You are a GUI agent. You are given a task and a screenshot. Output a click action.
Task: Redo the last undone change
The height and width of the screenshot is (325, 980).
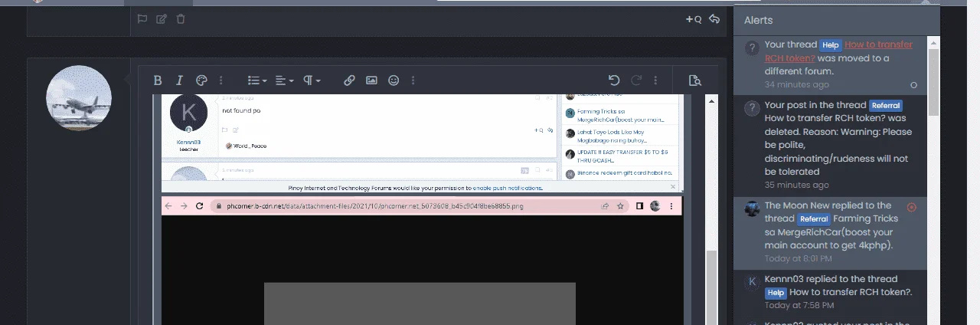click(635, 80)
